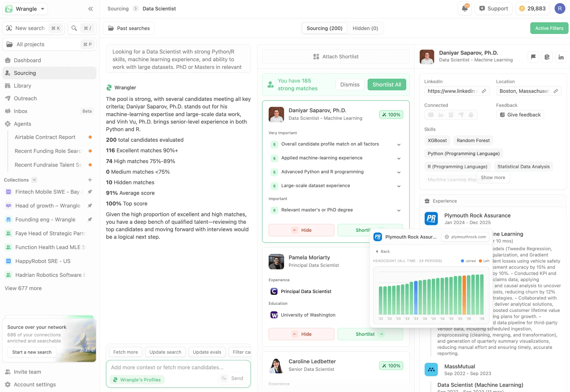Open Support
The width and height of the screenshot is (570, 392).
click(493, 9)
